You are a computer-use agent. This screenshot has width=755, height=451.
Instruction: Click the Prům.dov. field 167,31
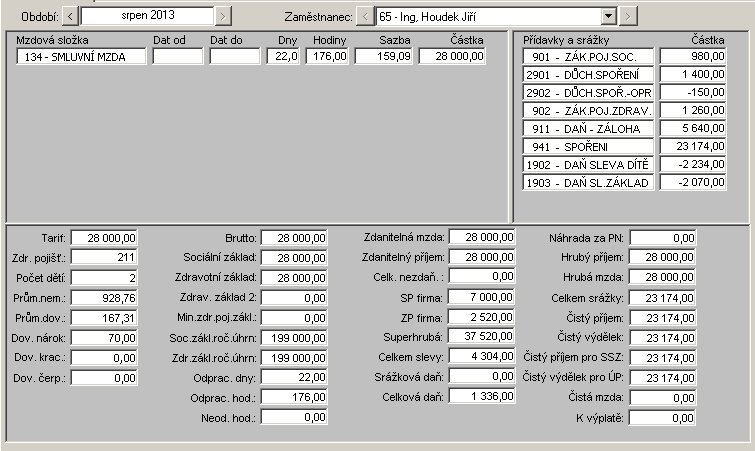click(x=104, y=318)
